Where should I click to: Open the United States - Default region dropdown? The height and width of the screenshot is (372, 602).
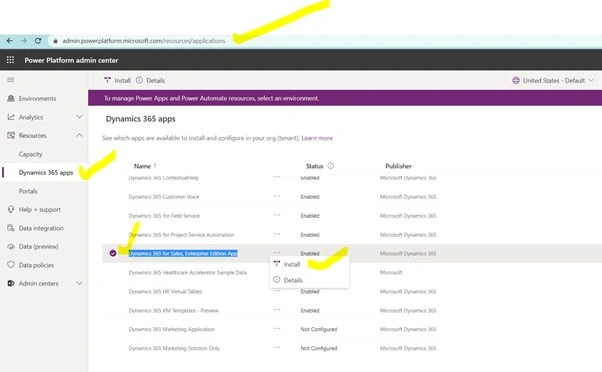[553, 80]
